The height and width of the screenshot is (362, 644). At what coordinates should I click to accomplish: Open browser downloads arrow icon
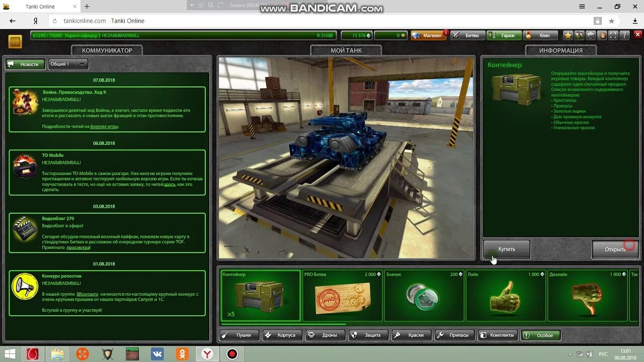pos(635,21)
